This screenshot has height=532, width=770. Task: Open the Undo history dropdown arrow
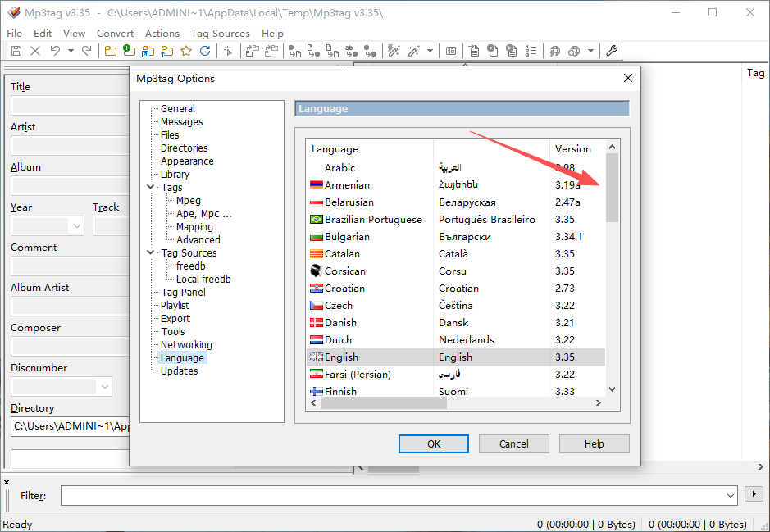71,51
